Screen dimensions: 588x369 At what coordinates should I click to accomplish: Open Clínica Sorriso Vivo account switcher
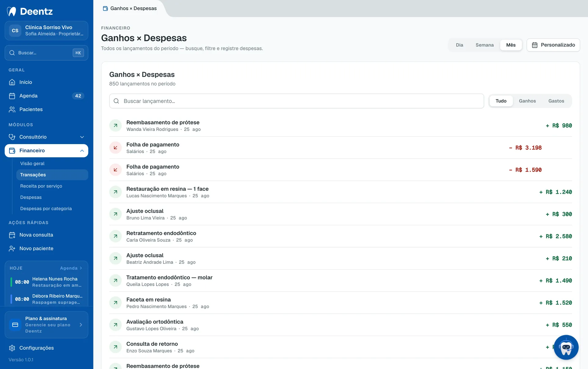point(46,31)
